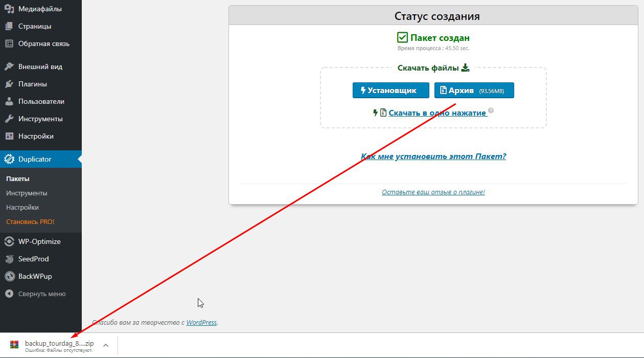Click Пакет создан status text

tap(440, 38)
